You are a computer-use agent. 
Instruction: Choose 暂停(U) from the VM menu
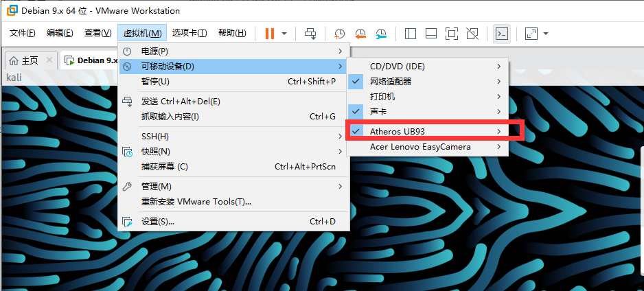pyautogui.click(x=233, y=82)
